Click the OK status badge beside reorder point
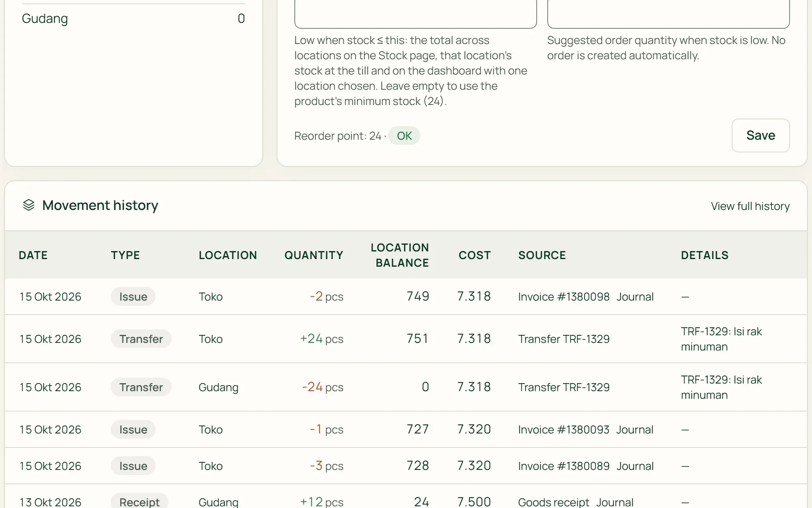Viewport: 812px width, 508px height. tap(404, 135)
